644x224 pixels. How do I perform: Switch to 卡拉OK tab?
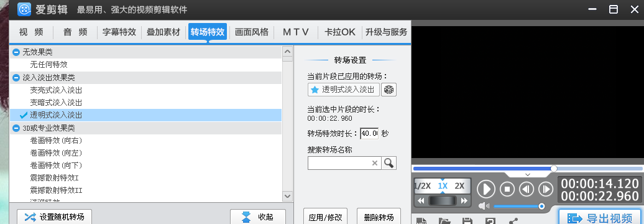(339, 32)
